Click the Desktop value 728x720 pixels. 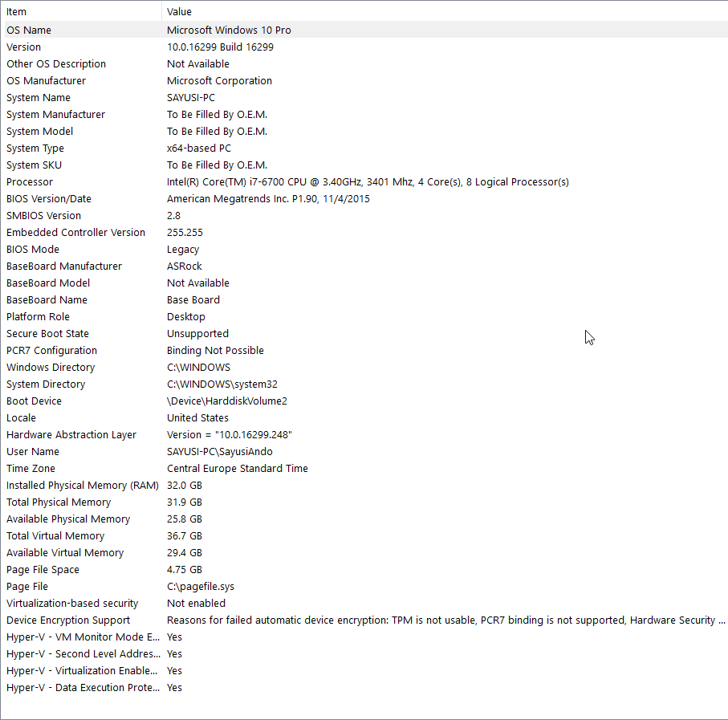(185, 317)
